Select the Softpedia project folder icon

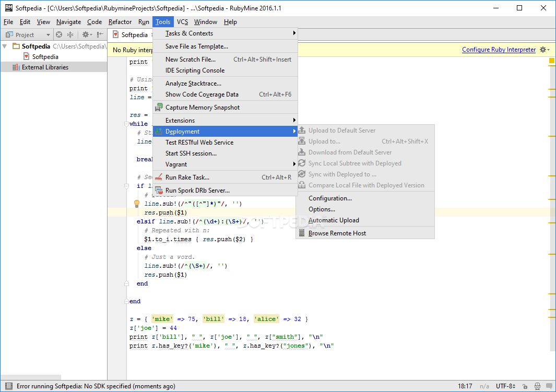(16, 46)
